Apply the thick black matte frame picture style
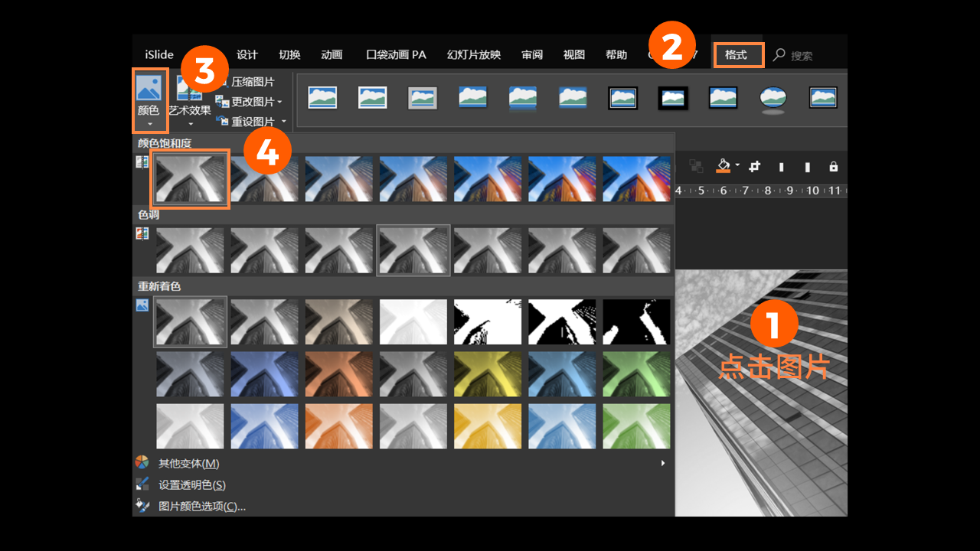This screenshot has width=980, height=551. tap(673, 98)
